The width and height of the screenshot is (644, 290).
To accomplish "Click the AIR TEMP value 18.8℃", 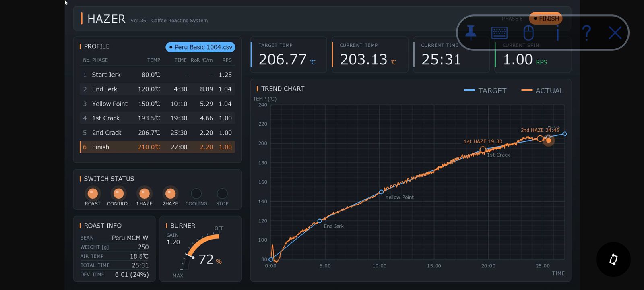I will click(x=139, y=256).
